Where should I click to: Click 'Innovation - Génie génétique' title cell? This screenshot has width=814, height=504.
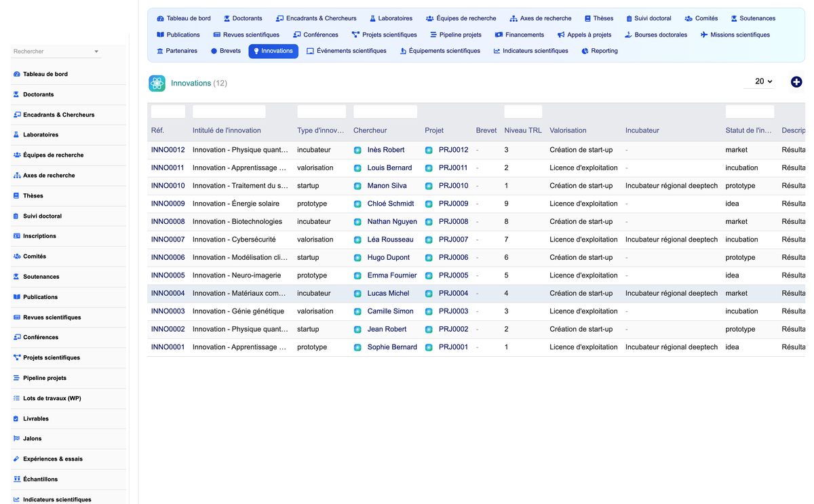click(x=238, y=311)
